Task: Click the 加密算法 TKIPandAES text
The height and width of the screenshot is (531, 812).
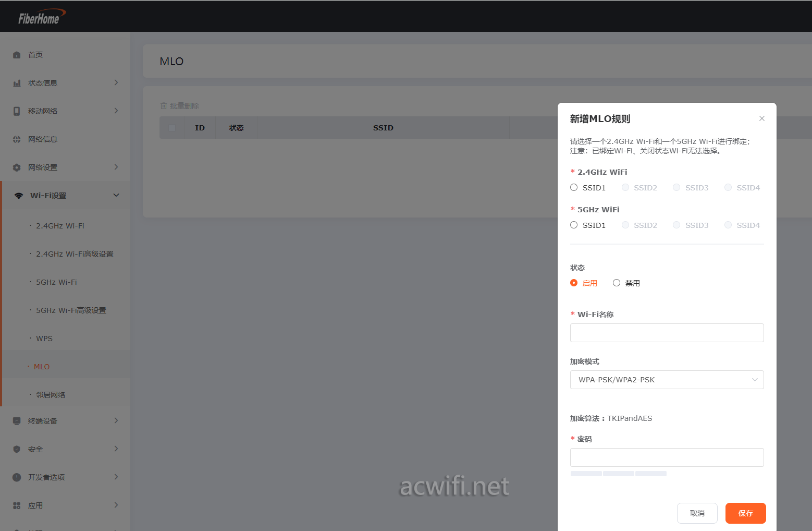Action: [611, 418]
